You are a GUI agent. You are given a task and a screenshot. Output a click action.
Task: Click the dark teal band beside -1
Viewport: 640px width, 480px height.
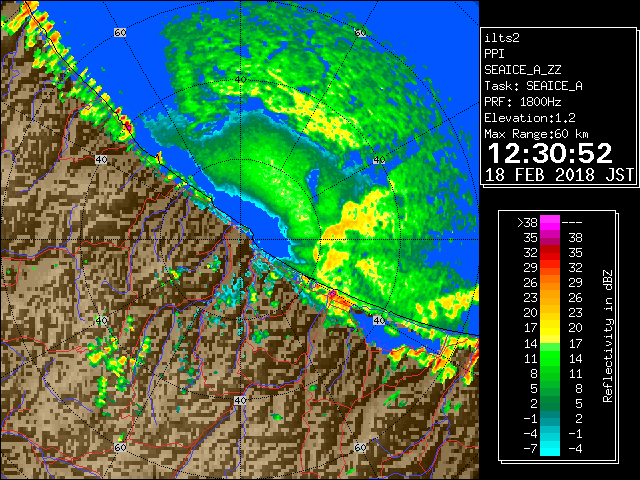point(550,418)
